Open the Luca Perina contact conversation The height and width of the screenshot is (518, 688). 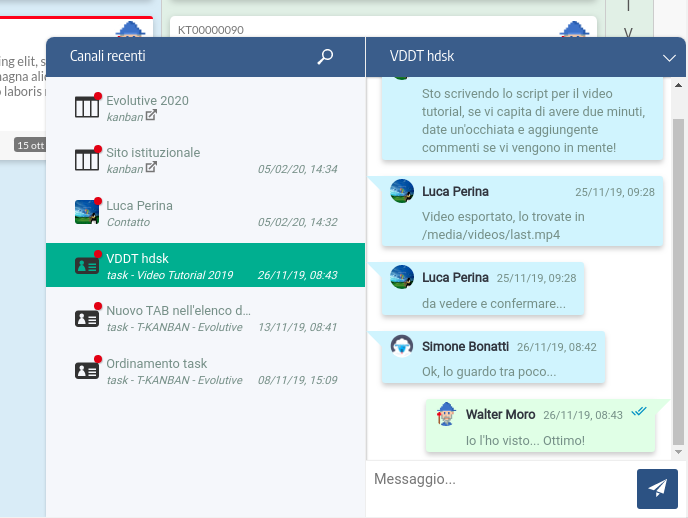click(139, 205)
